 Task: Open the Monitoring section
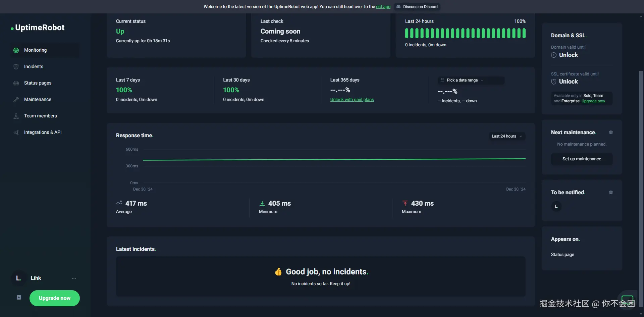pos(45,50)
